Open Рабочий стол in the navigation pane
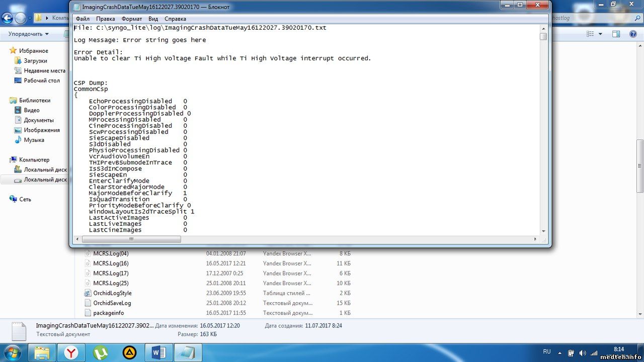Image resolution: width=644 pixels, height=362 pixels. click(x=42, y=80)
